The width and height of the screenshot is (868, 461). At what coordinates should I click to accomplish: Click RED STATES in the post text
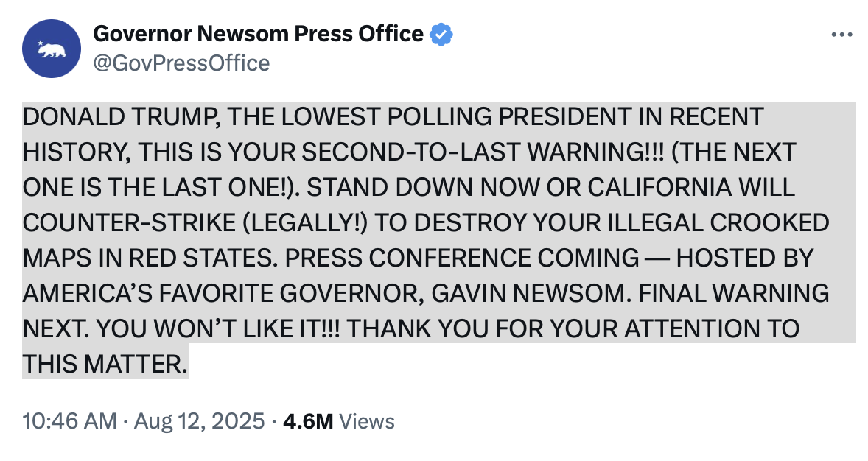203,258
